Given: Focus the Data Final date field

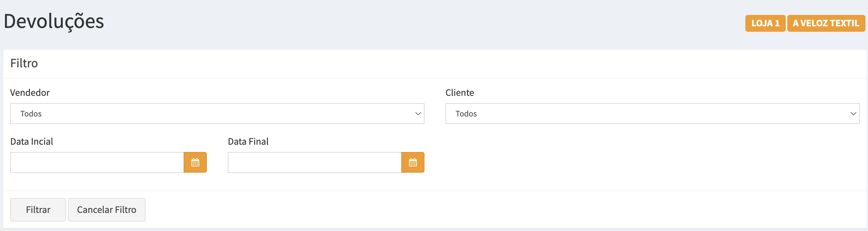Looking at the screenshot, I should [x=315, y=162].
